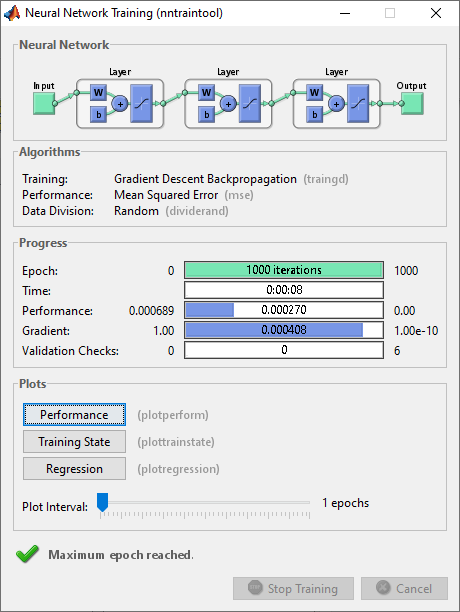
Task: Click the third layer's transfer function block
Action: point(358,103)
